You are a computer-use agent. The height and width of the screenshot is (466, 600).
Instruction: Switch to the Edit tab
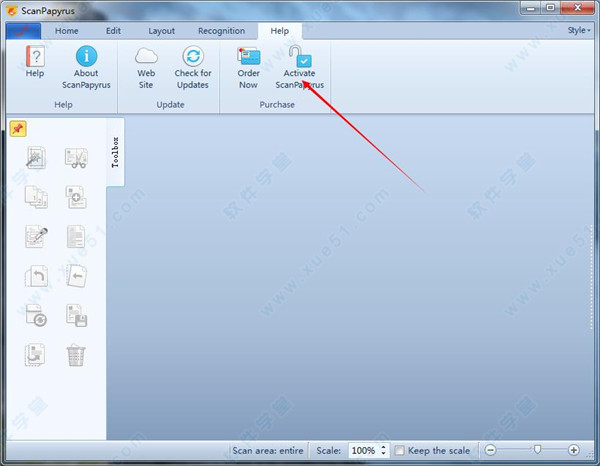[113, 31]
